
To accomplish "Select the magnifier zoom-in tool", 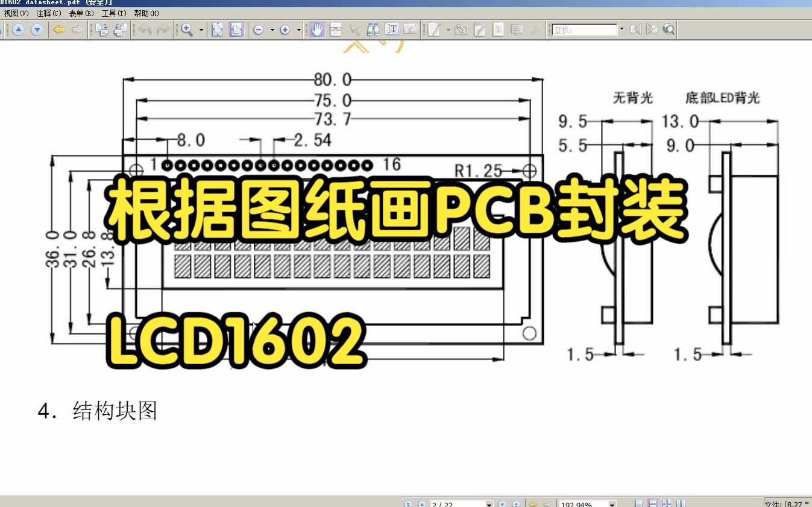I will 187,30.
